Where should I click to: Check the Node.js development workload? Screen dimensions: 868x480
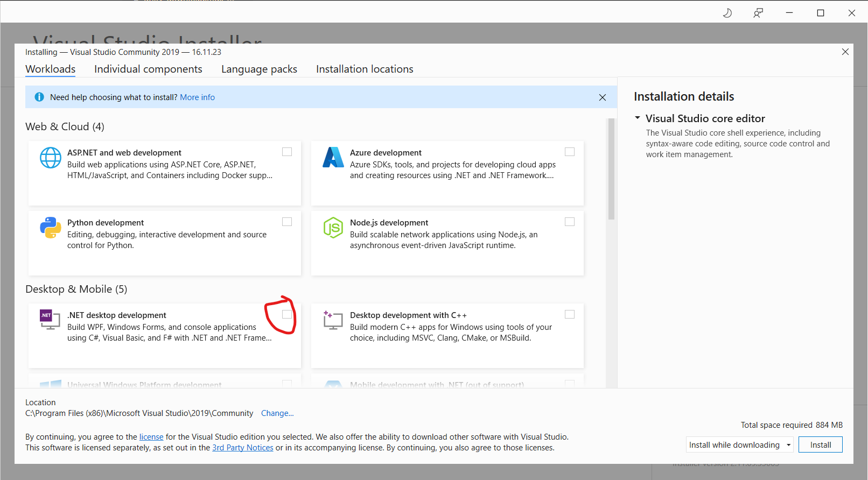(570, 222)
